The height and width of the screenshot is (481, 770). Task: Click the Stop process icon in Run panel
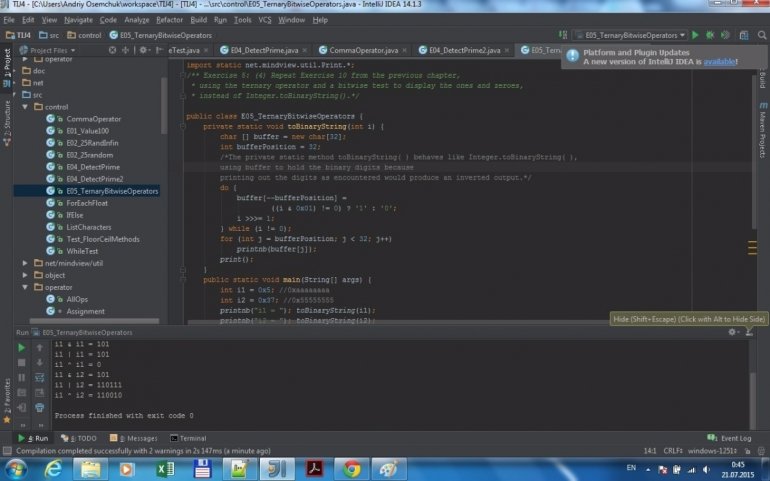pyautogui.click(x=21, y=362)
